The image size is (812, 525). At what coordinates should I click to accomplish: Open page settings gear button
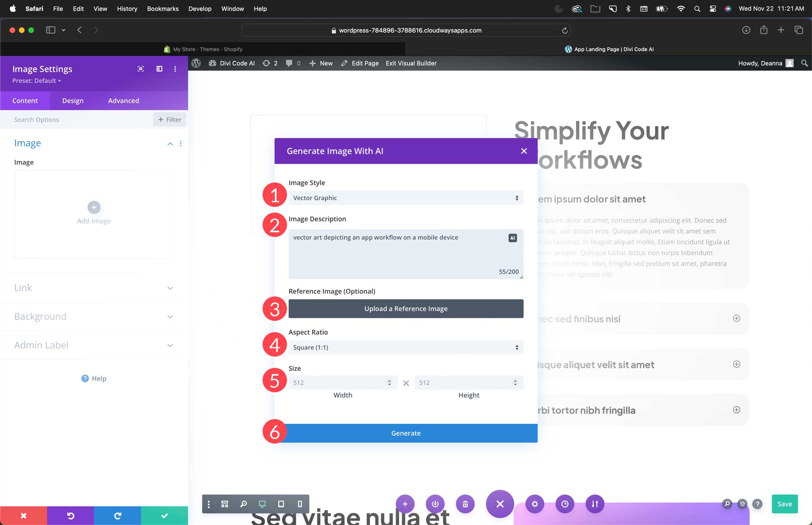click(x=535, y=504)
